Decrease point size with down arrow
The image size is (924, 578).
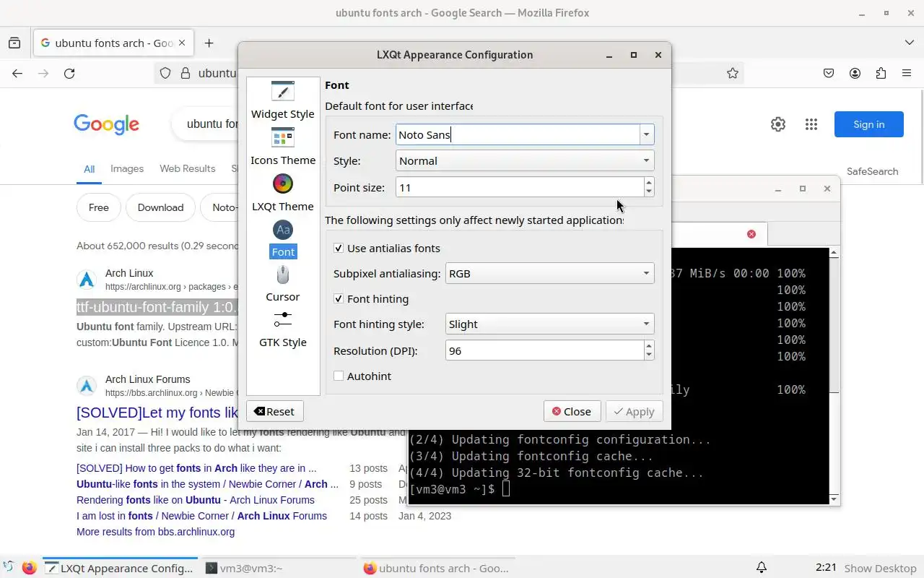pos(649,192)
